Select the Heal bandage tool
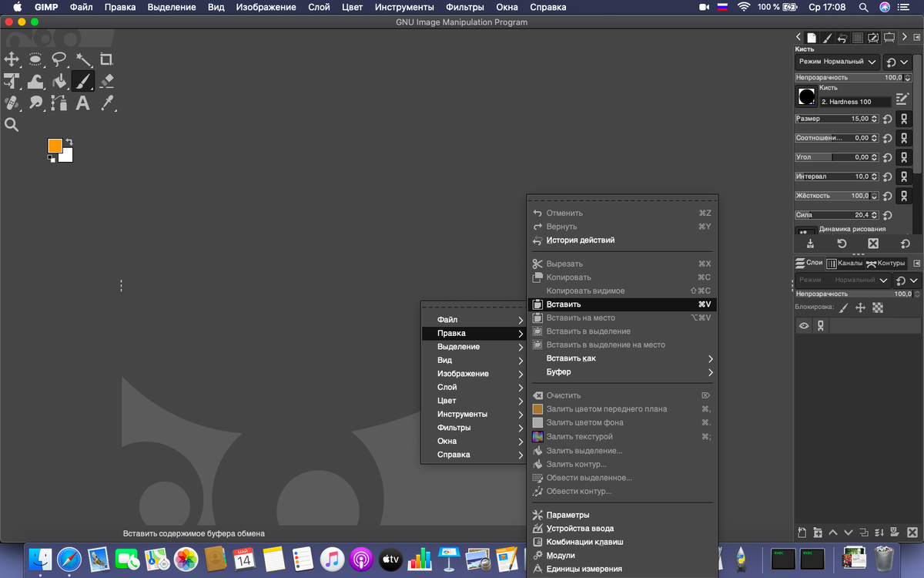The image size is (924, 578). click(x=12, y=102)
